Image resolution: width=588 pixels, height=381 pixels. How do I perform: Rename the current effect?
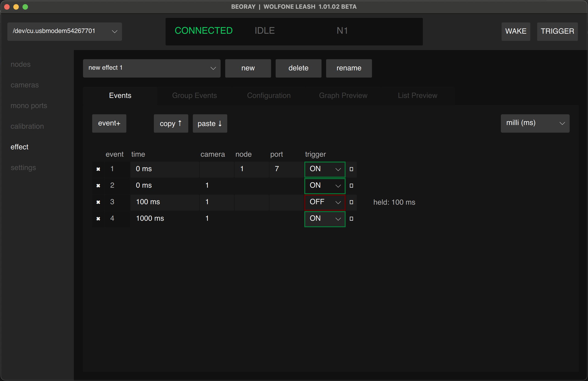point(349,68)
